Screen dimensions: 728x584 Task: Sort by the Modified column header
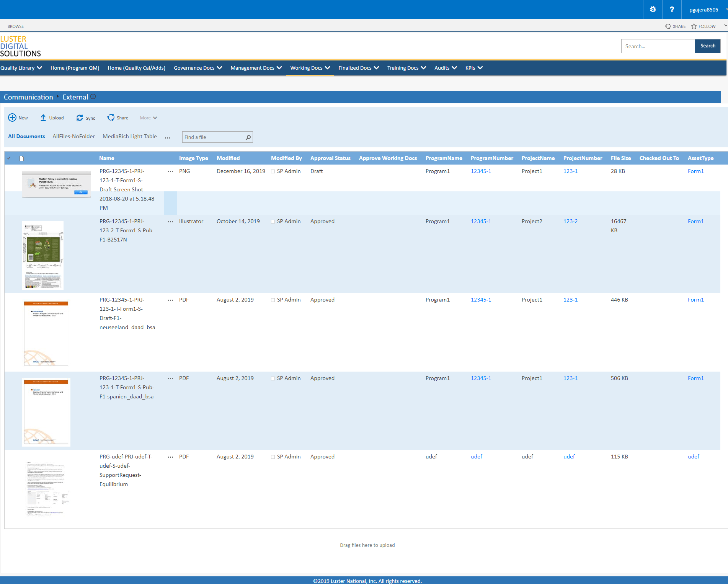pos(228,158)
